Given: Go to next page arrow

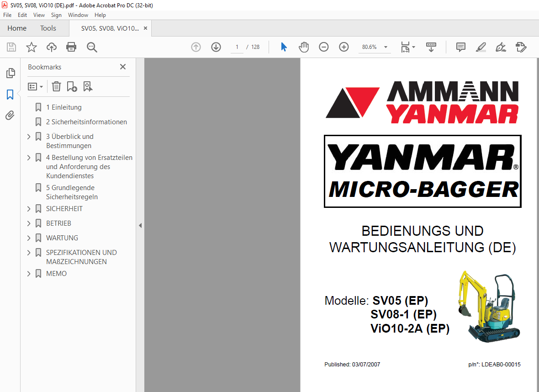Looking at the screenshot, I should [216, 47].
